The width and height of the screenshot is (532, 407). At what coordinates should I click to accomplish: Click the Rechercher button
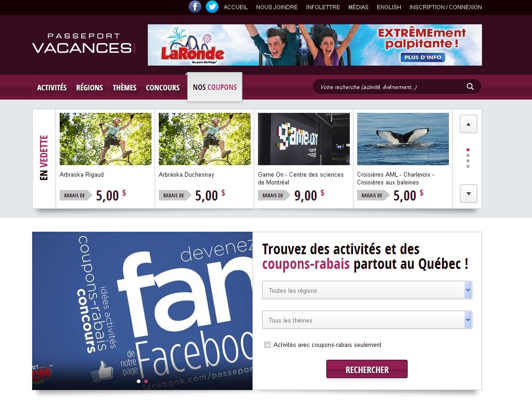tap(367, 369)
